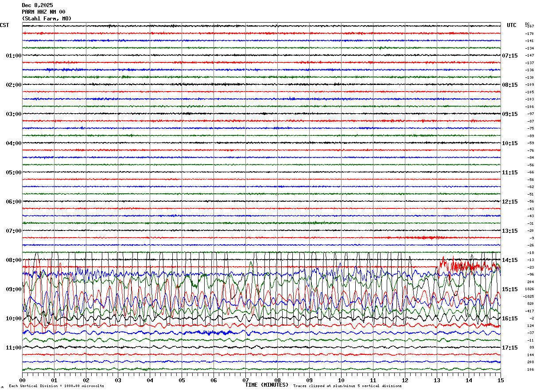Click the "04:00" CST time label
The image size is (536, 392).
(x=14, y=143)
